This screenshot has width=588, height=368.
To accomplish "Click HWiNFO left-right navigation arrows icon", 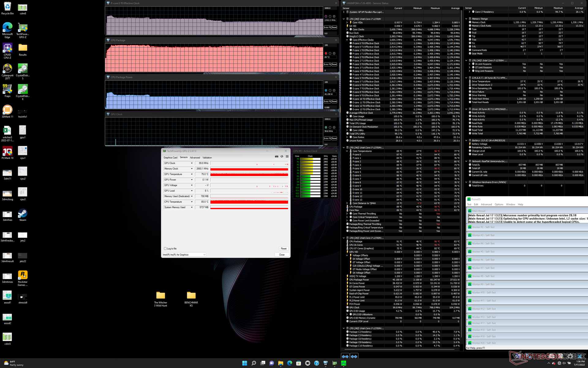I will point(345,356).
